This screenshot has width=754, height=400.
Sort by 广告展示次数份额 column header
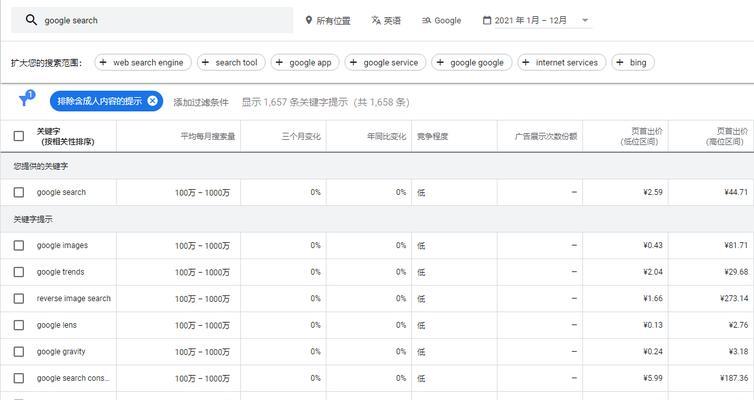[546, 137]
